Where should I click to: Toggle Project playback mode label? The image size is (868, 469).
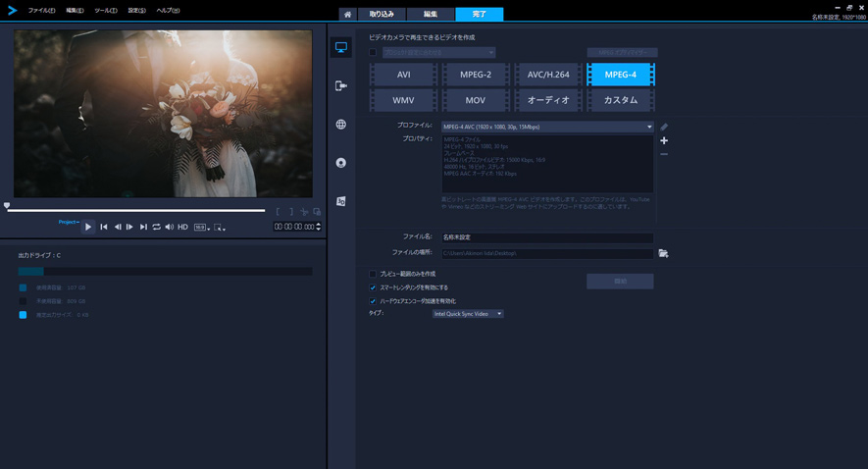(x=68, y=222)
